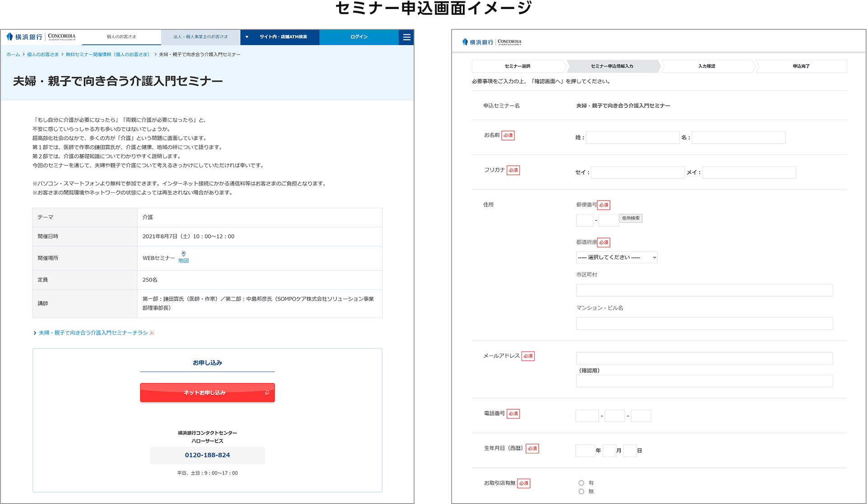Click the セミナー選択 step tab
This screenshot has height=504, width=867.
pyautogui.click(x=517, y=66)
